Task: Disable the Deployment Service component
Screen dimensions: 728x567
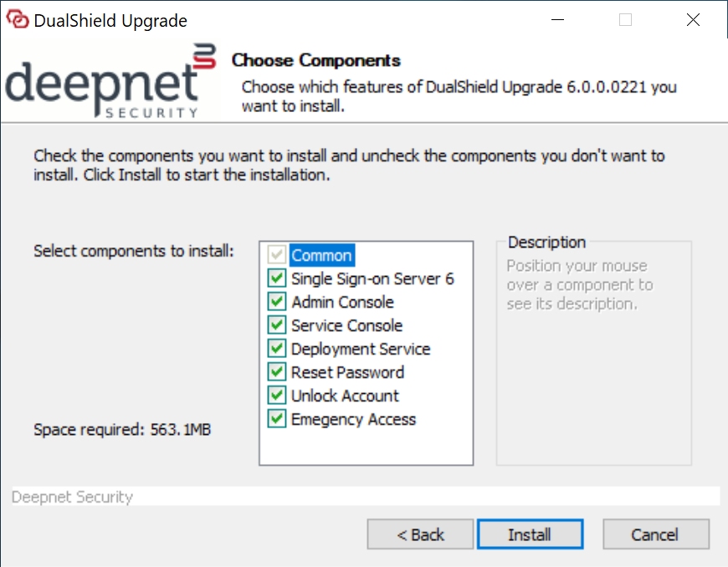Action: pyautogui.click(x=276, y=349)
